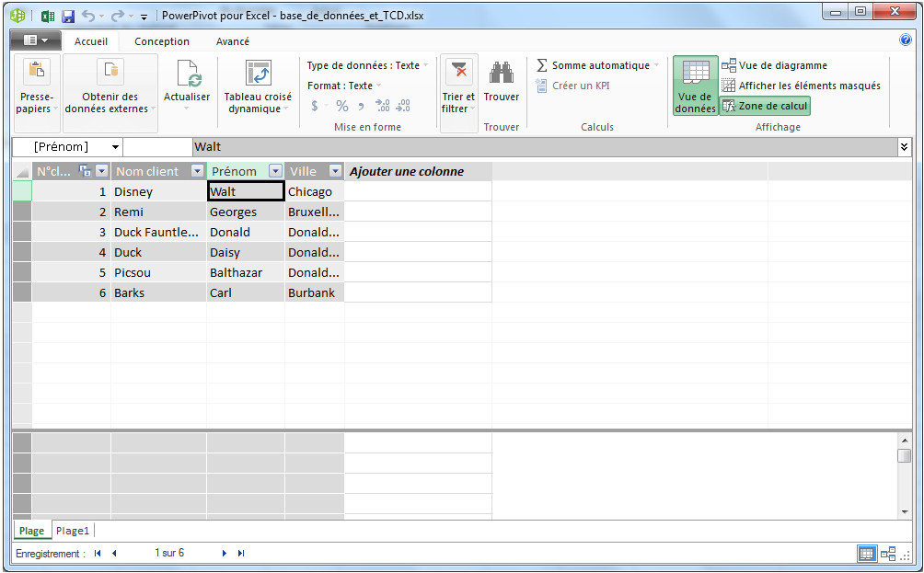The width and height of the screenshot is (924, 573).
Task: Select the cell containing Picsou
Action: click(158, 272)
